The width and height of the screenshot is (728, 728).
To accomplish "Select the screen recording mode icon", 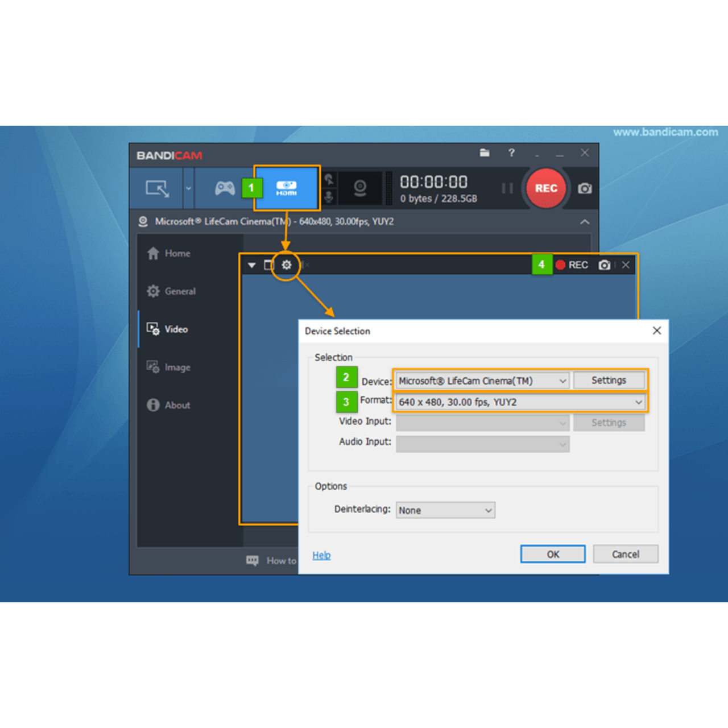I will coord(157,188).
